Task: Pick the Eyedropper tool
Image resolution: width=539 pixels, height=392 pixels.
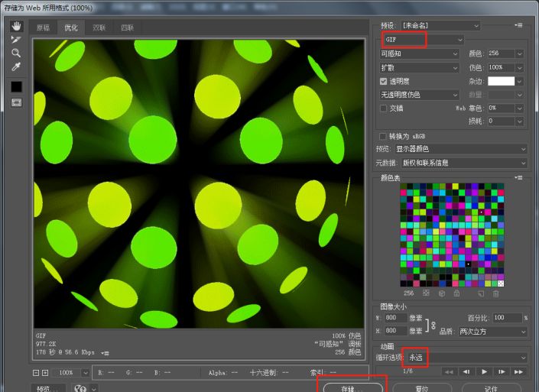Action: click(x=16, y=67)
